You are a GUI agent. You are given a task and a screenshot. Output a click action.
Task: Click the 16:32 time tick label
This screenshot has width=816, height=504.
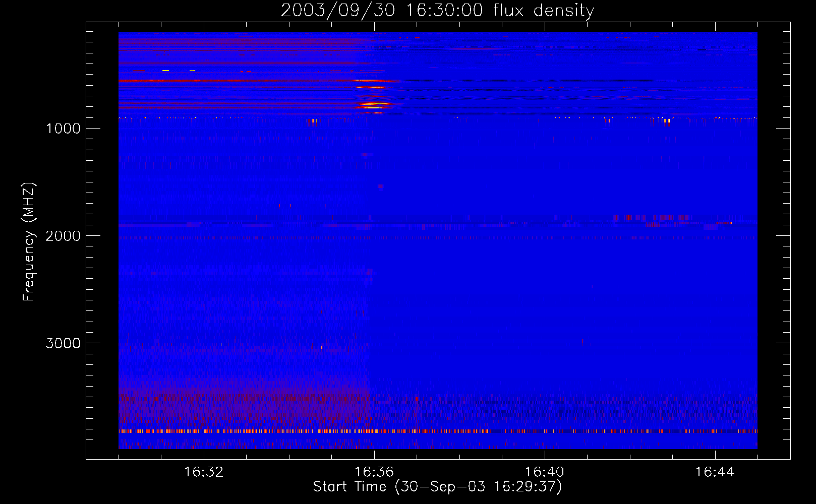[x=204, y=472]
